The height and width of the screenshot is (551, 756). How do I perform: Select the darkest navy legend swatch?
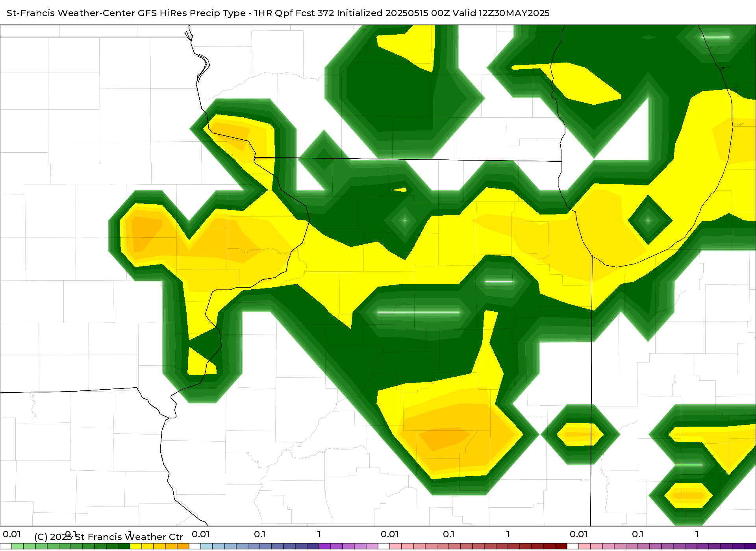313,546
